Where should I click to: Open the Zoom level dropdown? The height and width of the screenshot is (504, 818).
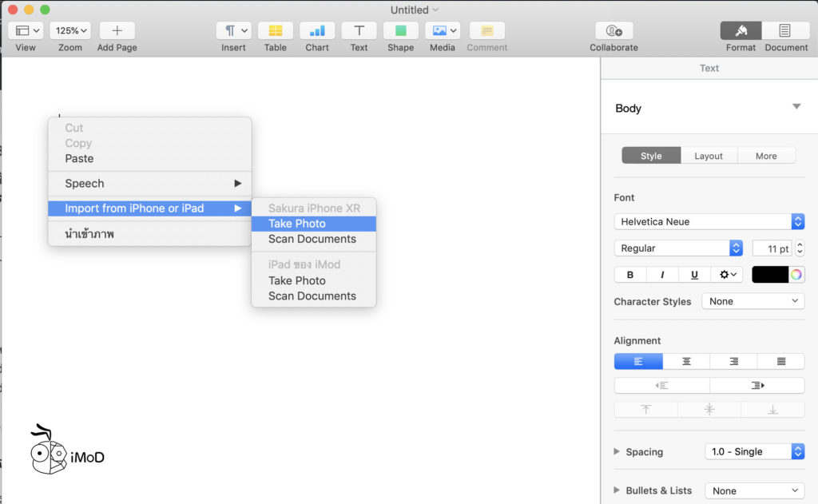coord(69,30)
